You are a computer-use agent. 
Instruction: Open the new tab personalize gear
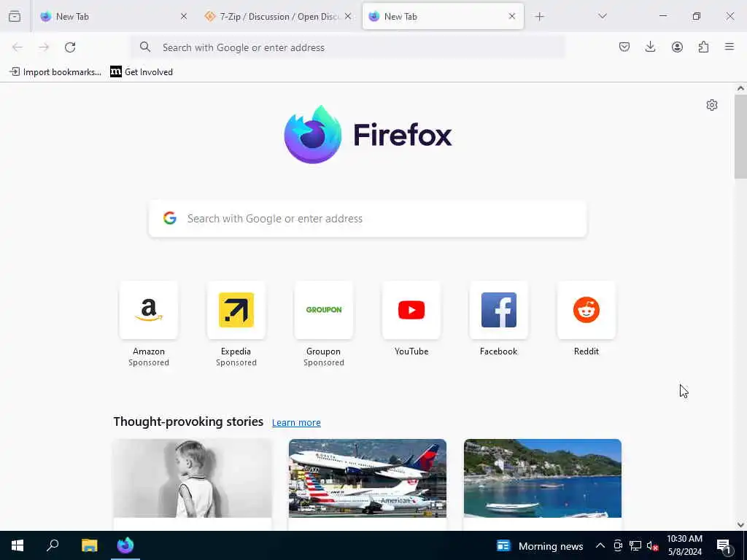(x=712, y=105)
